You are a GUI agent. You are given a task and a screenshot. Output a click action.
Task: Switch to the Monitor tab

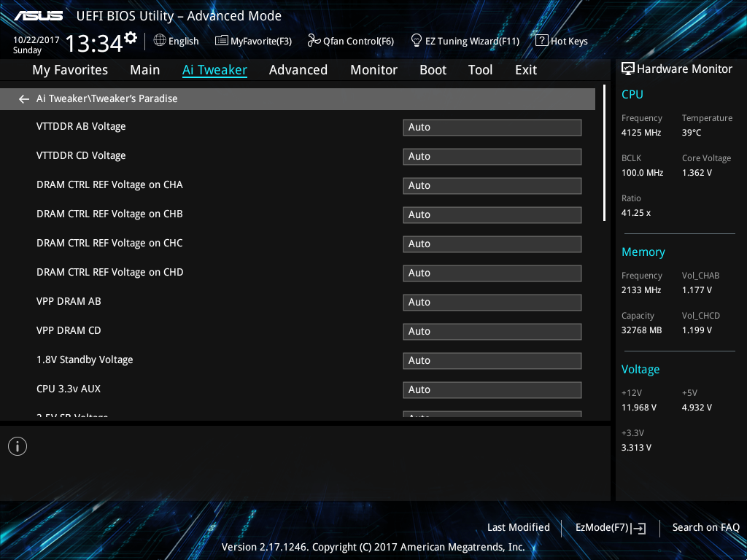[374, 70]
